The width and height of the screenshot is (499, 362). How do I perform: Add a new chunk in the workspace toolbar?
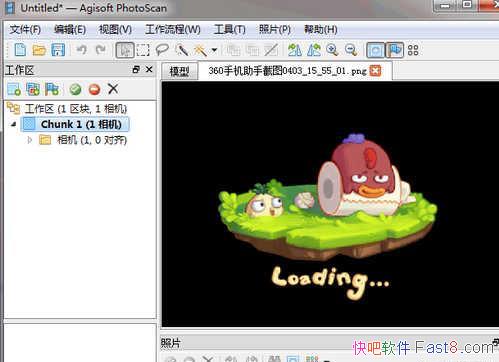tap(14, 89)
